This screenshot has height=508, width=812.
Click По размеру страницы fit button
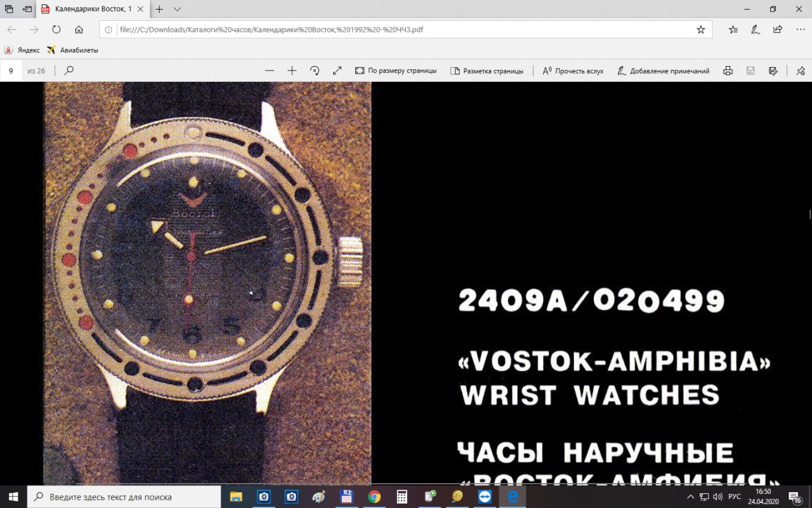(x=396, y=70)
